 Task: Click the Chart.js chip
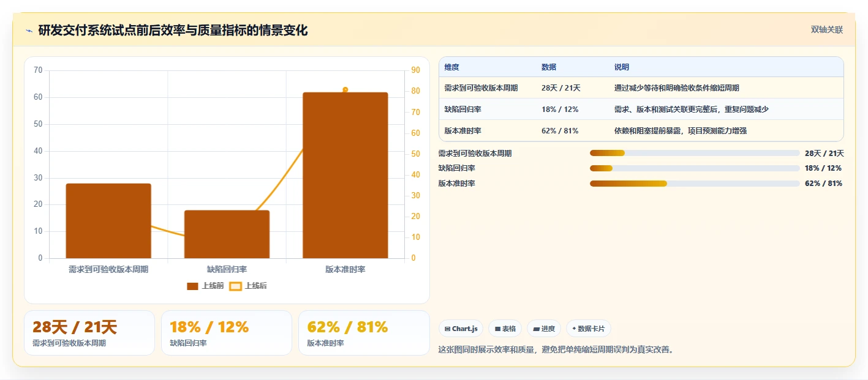pos(461,329)
